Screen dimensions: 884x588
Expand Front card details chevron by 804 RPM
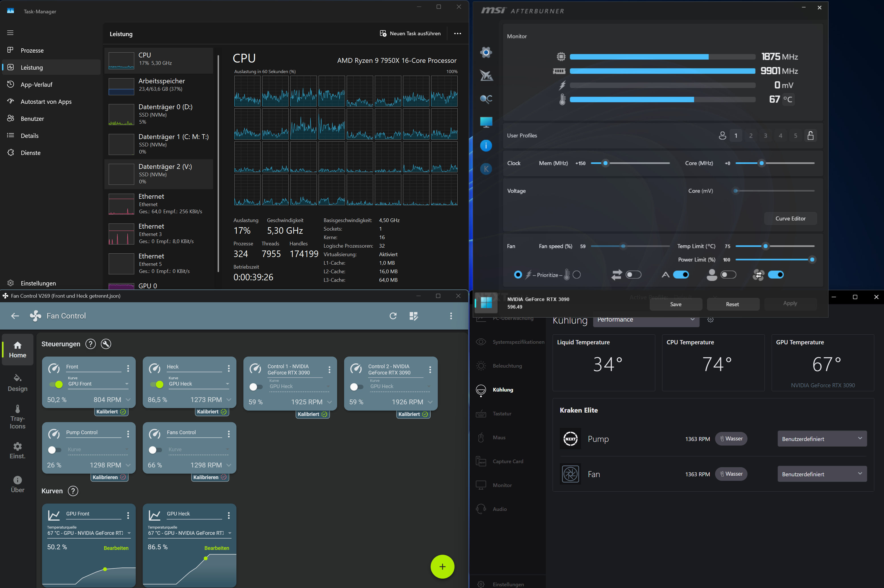(128, 400)
